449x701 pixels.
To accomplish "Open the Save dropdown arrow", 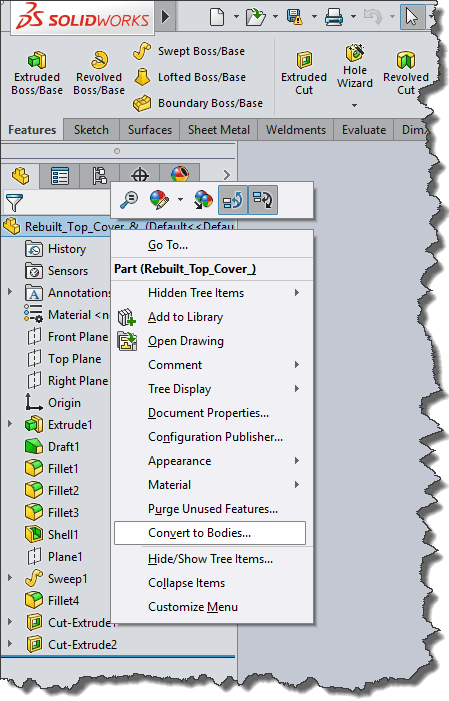I will pos(314,17).
